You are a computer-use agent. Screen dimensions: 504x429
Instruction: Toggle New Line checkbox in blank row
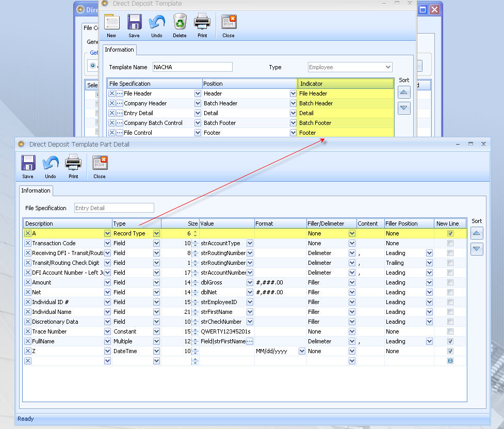tap(450, 361)
